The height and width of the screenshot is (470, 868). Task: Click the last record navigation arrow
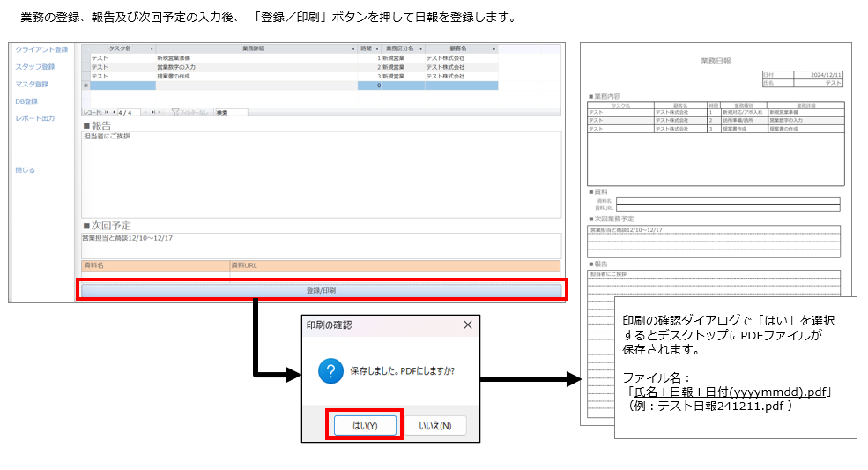pyautogui.click(x=152, y=113)
